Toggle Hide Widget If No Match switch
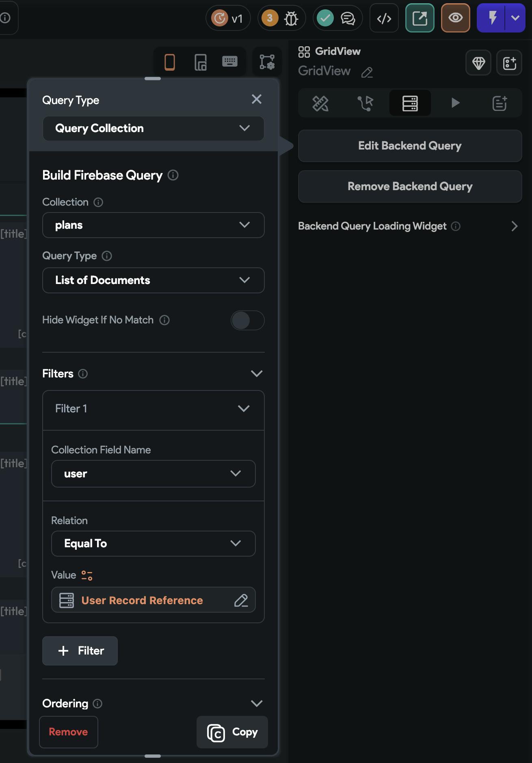The image size is (532, 763). coord(248,321)
